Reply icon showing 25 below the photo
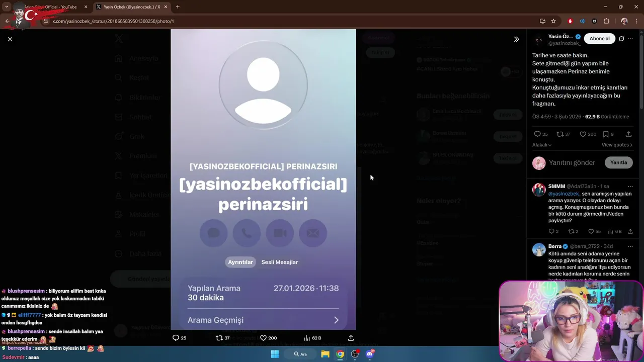The image size is (644, 362). [176, 338]
